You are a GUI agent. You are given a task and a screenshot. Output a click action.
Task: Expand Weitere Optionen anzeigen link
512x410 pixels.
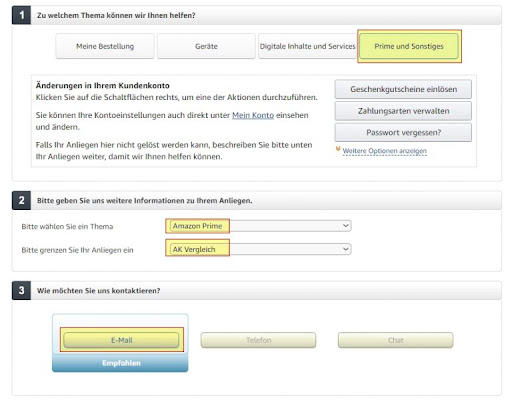385,151
